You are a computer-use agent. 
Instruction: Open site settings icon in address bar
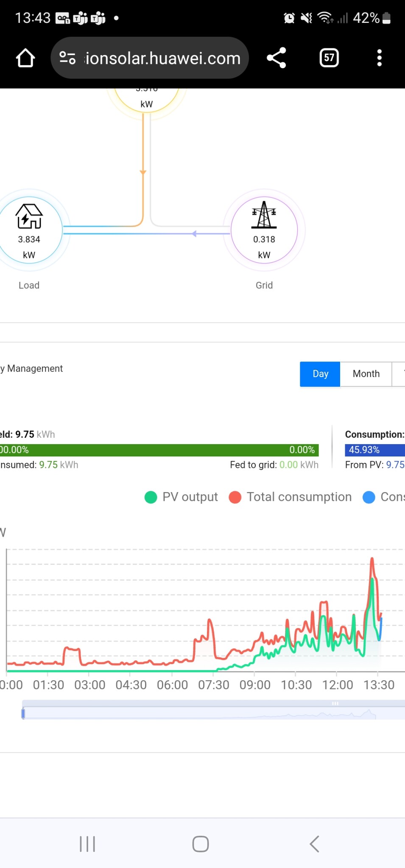[67, 58]
